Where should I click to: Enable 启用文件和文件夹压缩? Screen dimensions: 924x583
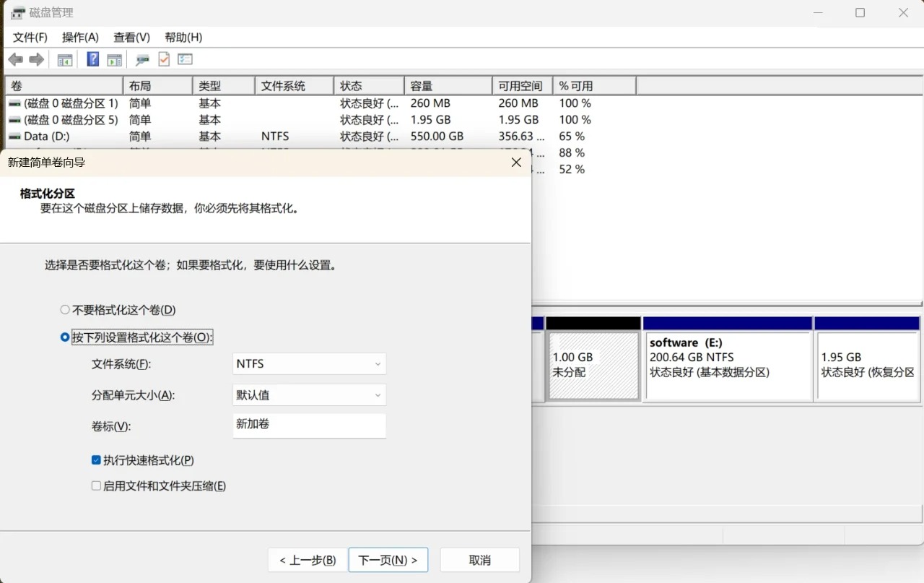click(96, 485)
